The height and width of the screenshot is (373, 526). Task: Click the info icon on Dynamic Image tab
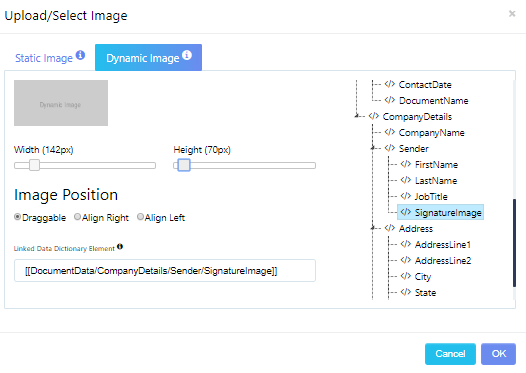(187, 55)
